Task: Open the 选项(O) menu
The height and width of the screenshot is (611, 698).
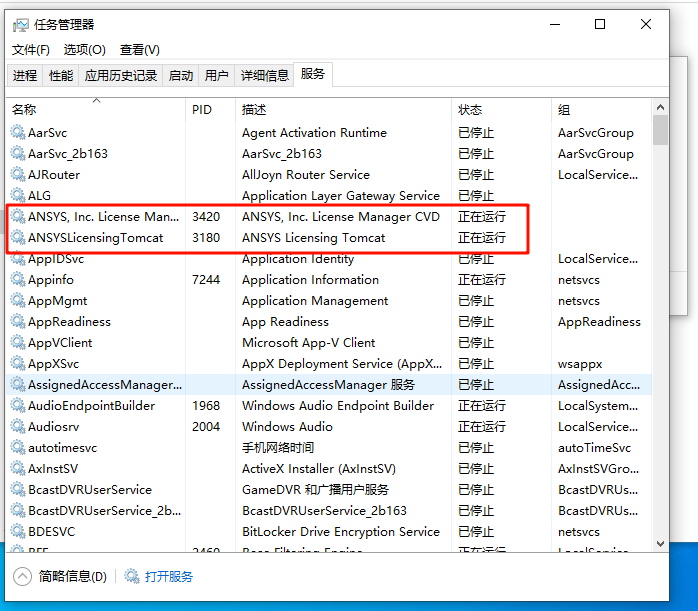Action: [x=85, y=50]
